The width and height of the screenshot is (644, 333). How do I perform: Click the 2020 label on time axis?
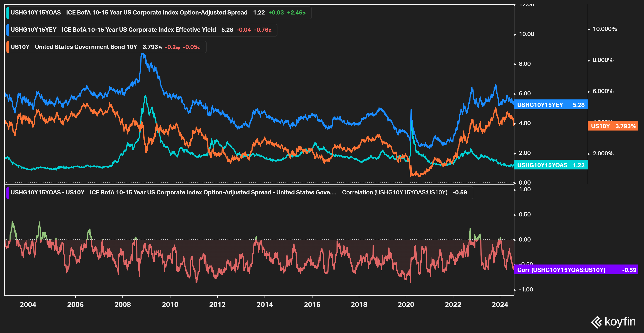pos(406,305)
